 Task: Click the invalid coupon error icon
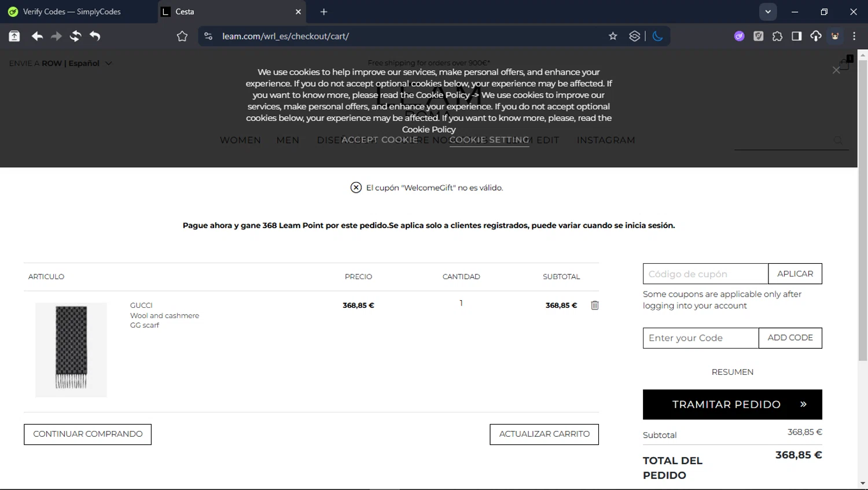tap(356, 187)
